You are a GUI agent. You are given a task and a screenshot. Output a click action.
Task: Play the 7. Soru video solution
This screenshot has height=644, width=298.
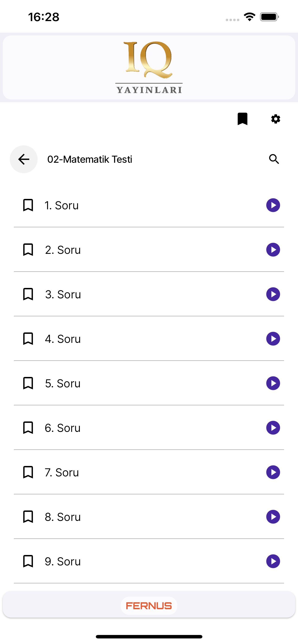click(273, 472)
